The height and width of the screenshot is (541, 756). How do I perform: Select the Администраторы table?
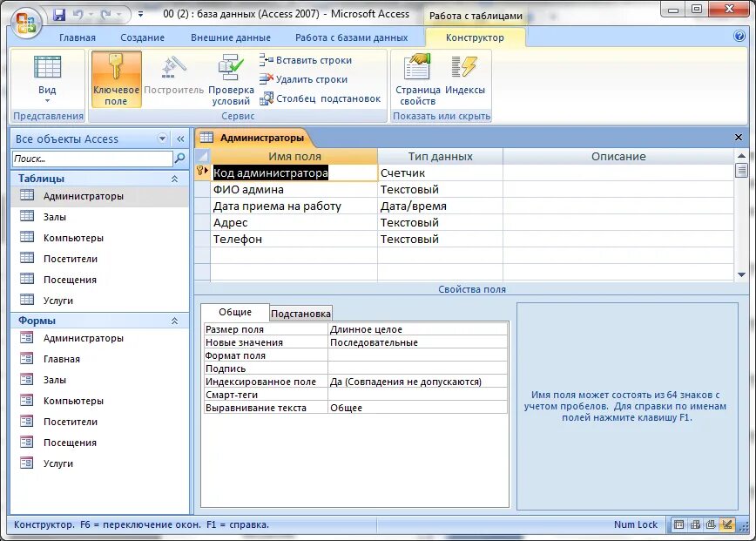(99, 196)
